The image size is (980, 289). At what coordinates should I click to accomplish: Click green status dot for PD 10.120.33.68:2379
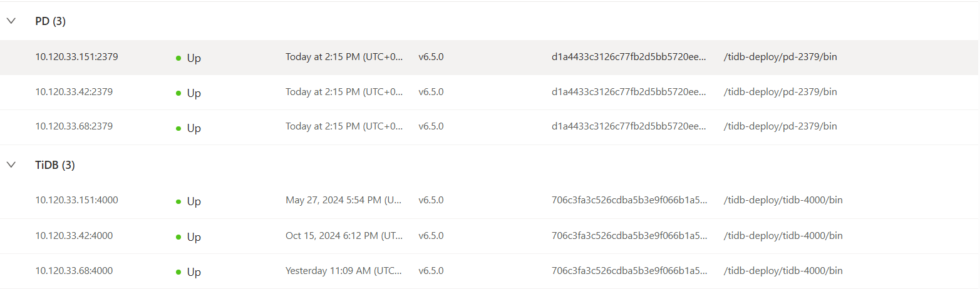(178, 128)
